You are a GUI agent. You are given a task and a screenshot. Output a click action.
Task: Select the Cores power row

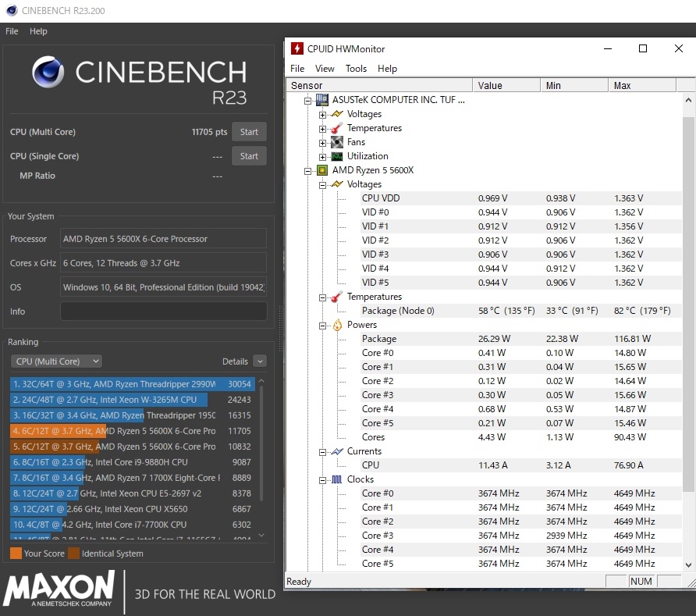pos(520,437)
